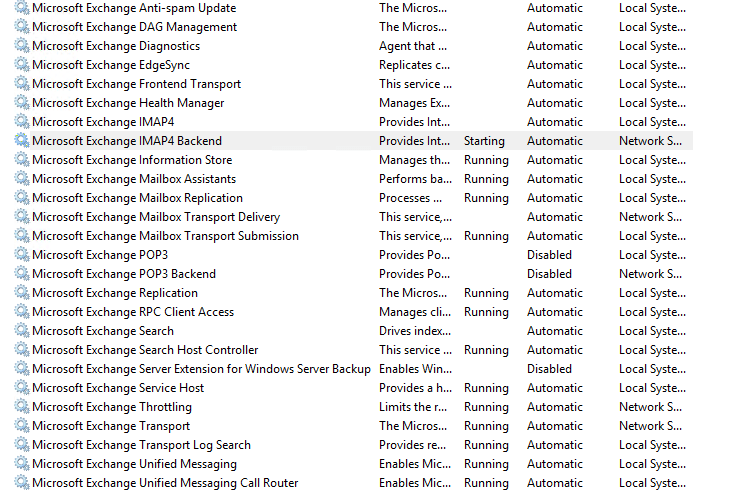The height and width of the screenshot is (492, 747).
Task: Click the Microsoft Exchange DAG Management gear icon
Action: [22, 27]
